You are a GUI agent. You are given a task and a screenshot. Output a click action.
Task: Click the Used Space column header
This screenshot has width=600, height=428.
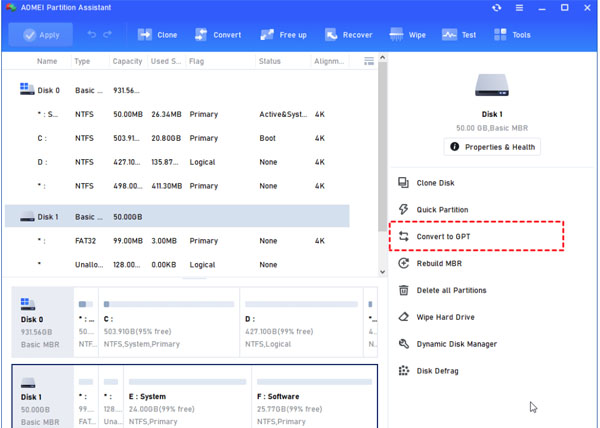tap(166, 61)
